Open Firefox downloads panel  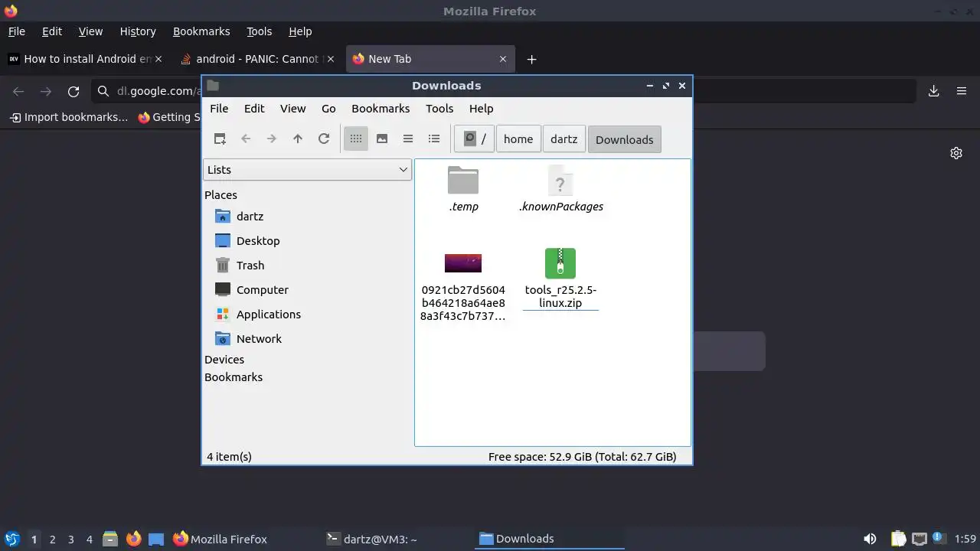click(934, 91)
